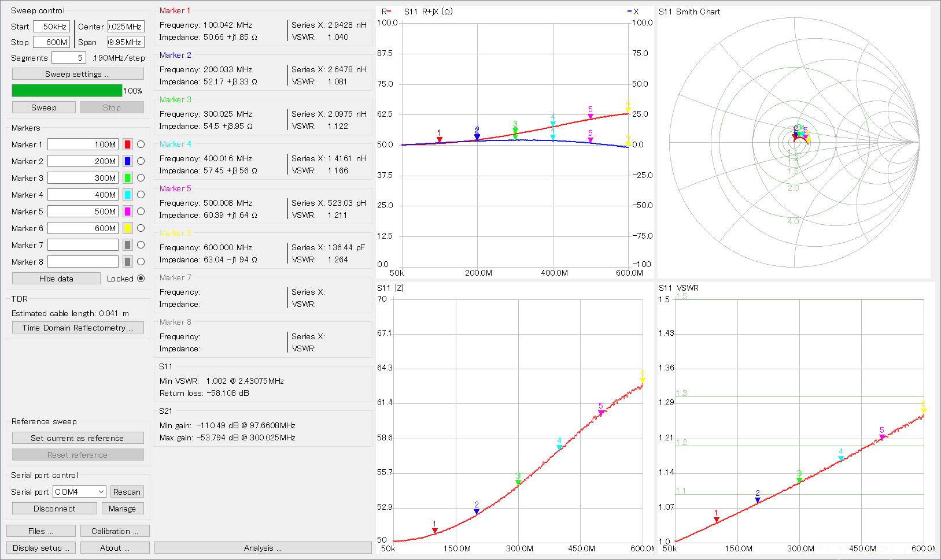Click the Marker 3 green color swatch
Image resolution: width=941 pixels, height=560 pixels.
[x=128, y=178]
